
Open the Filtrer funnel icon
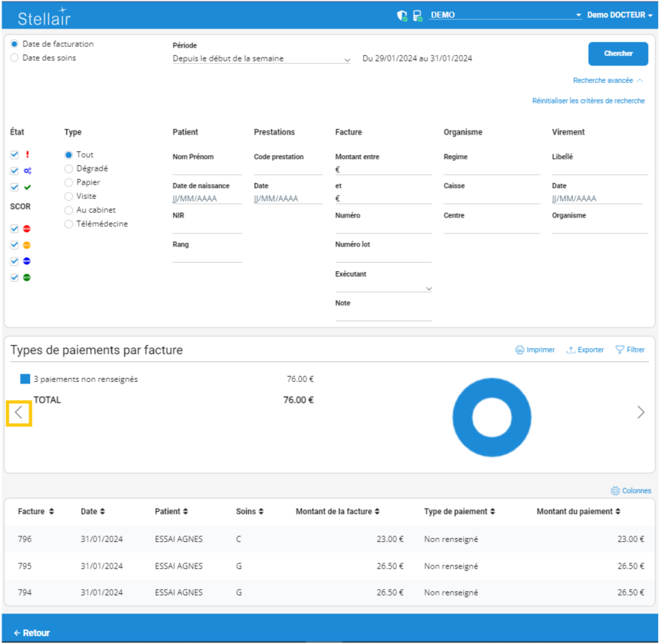click(620, 350)
